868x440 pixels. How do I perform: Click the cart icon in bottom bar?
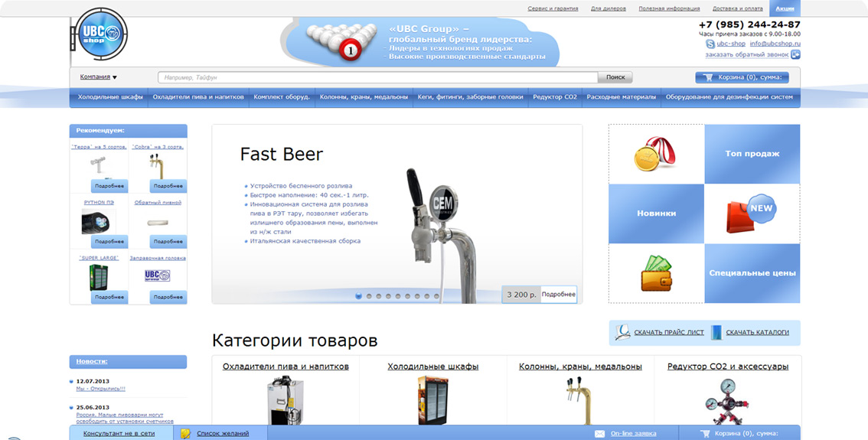(705, 434)
